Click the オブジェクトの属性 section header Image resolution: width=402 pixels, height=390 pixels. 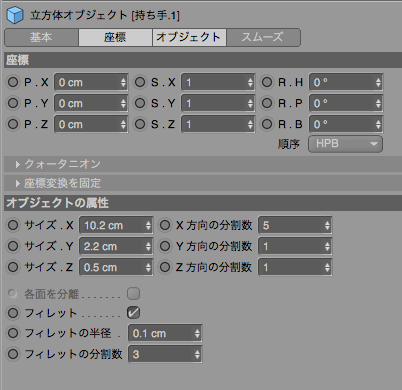tap(203, 203)
